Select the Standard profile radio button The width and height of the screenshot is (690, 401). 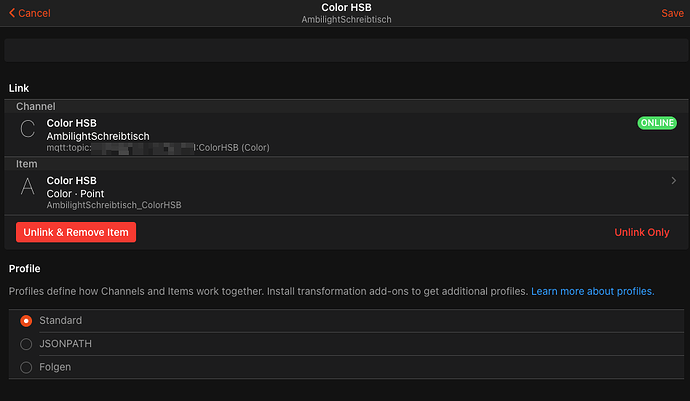[x=26, y=321]
